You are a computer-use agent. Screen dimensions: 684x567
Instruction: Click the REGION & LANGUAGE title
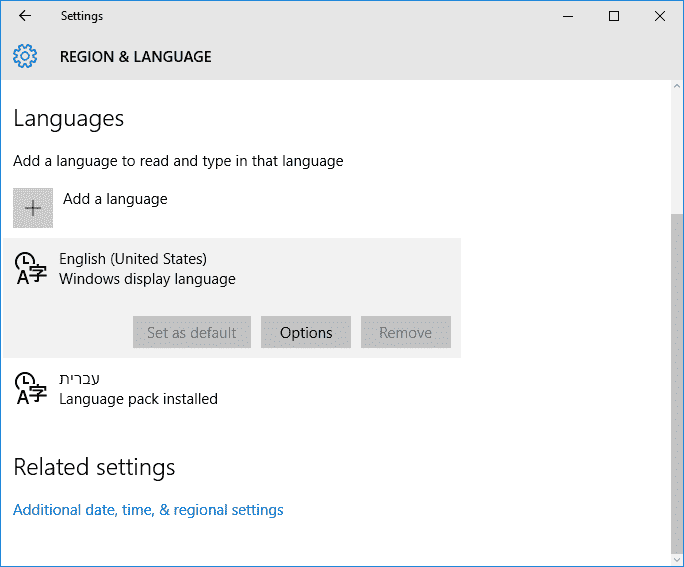pyautogui.click(x=136, y=57)
